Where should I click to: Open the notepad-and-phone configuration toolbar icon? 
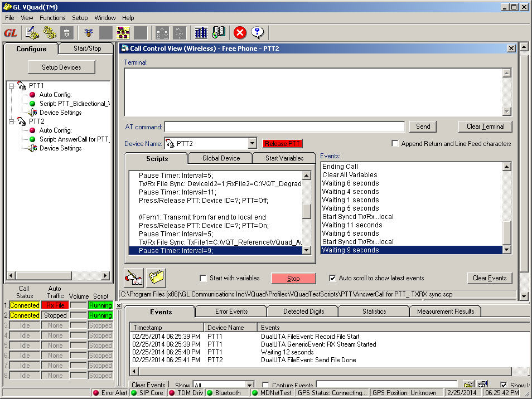(x=32, y=33)
